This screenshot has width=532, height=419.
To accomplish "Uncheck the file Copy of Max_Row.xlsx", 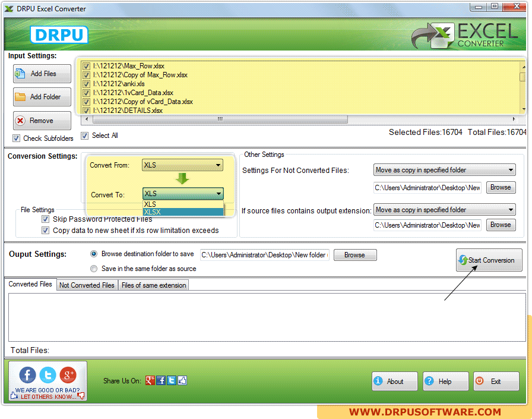I will pyautogui.click(x=86, y=75).
